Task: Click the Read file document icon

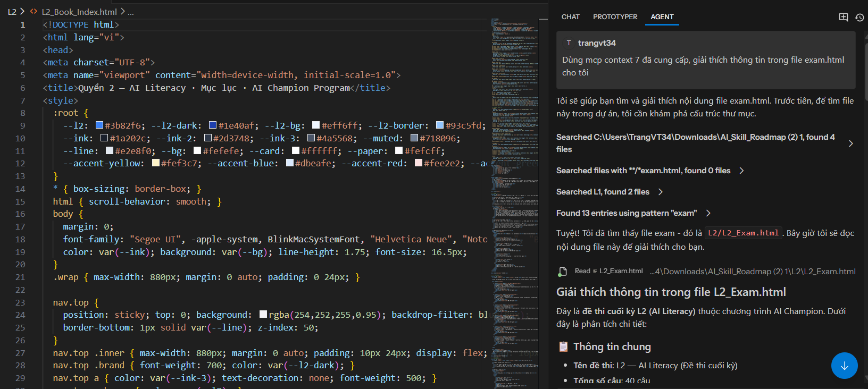Action: click(562, 272)
